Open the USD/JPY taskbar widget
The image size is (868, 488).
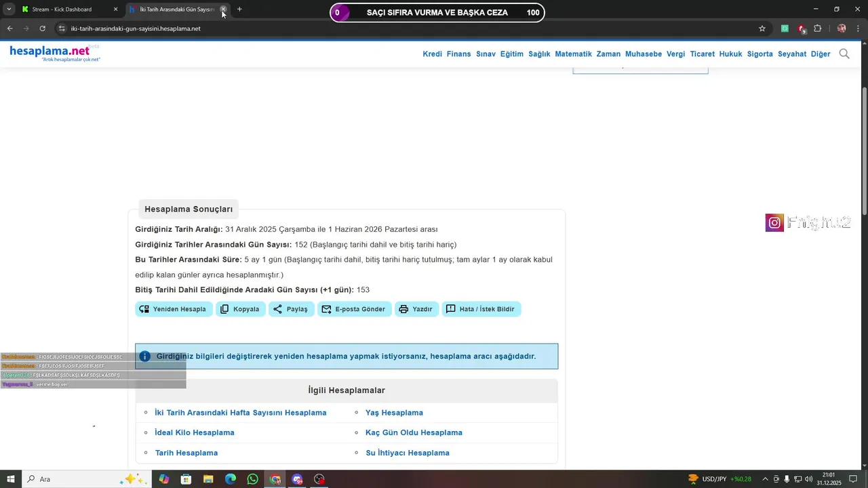point(719,479)
